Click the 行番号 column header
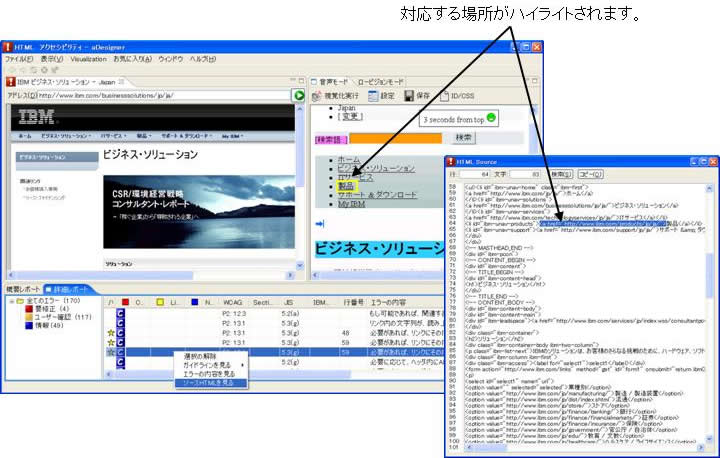Image resolution: width=720 pixels, height=458 pixels. (x=354, y=302)
